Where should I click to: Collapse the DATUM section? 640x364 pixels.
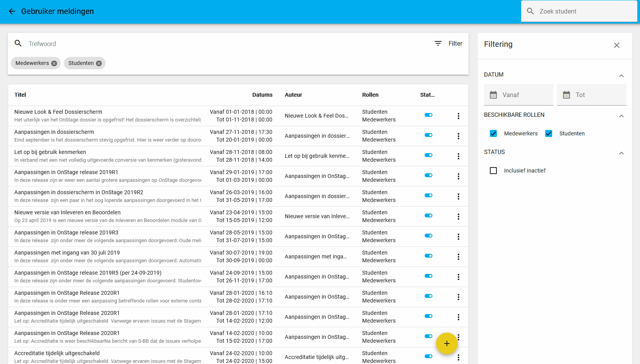click(x=621, y=76)
